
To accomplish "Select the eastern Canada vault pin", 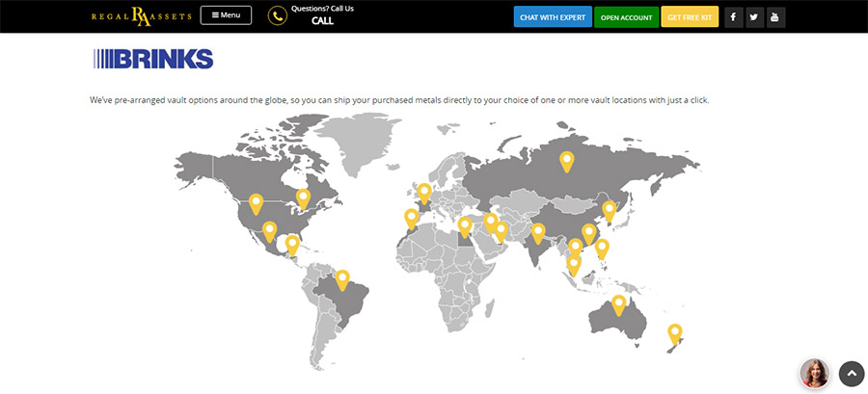I will tap(303, 199).
